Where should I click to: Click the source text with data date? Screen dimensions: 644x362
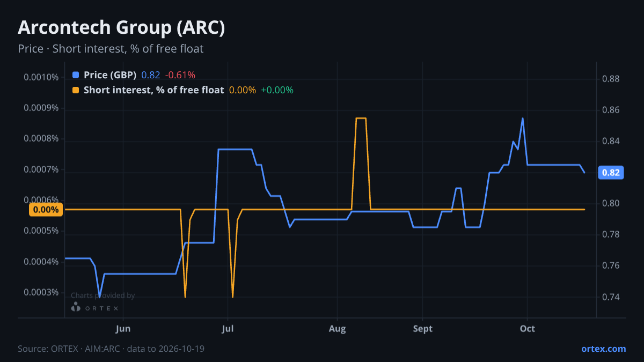tap(111, 349)
